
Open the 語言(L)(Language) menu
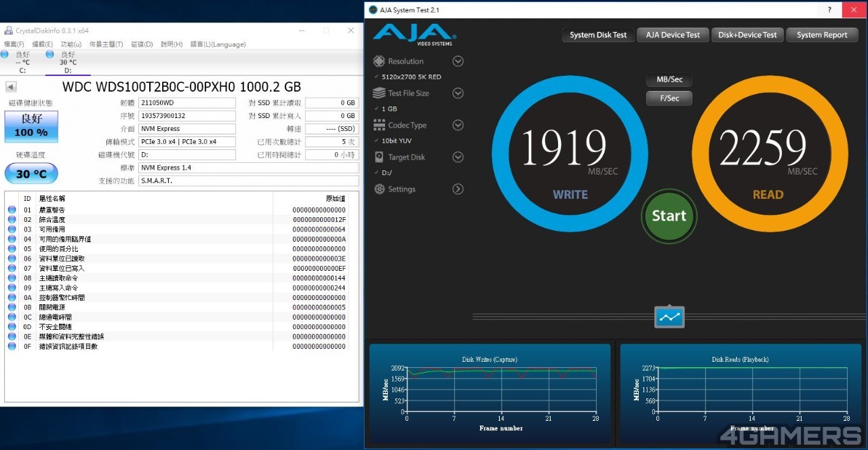pos(218,44)
